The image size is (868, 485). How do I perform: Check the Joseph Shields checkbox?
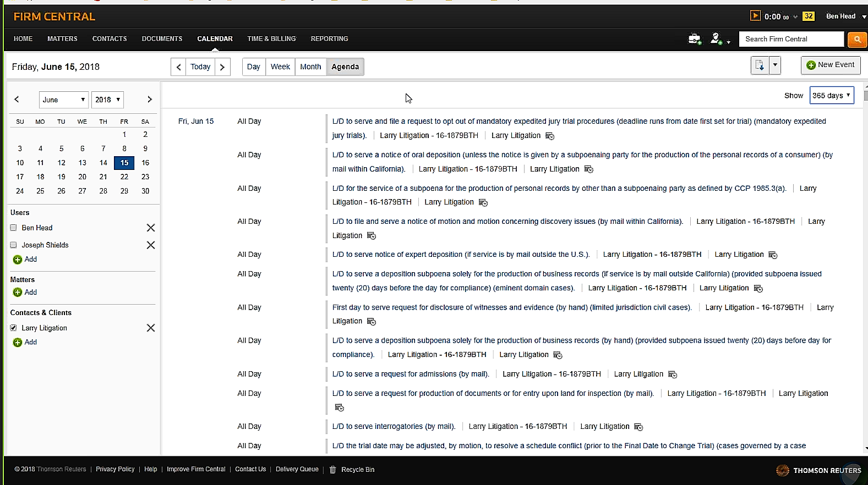click(x=14, y=245)
